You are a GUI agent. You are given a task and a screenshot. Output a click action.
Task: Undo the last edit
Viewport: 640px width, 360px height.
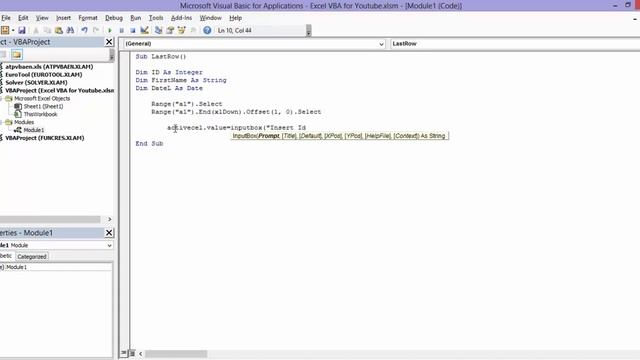click(84, 30)
